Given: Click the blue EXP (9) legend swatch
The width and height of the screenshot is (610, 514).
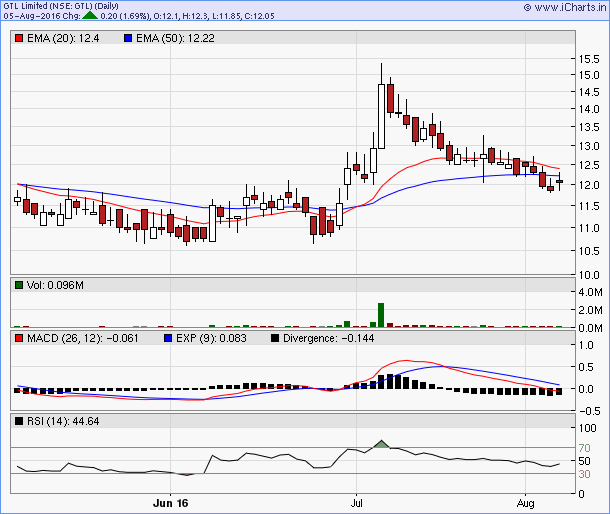Looking at the screenshot, I should click(168, 338).
